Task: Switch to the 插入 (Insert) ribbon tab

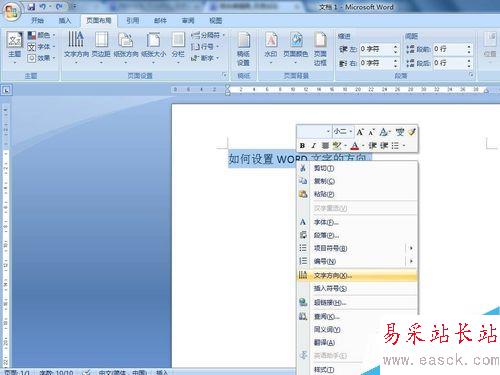Action: pyautogui.click(x=65, y=21)
